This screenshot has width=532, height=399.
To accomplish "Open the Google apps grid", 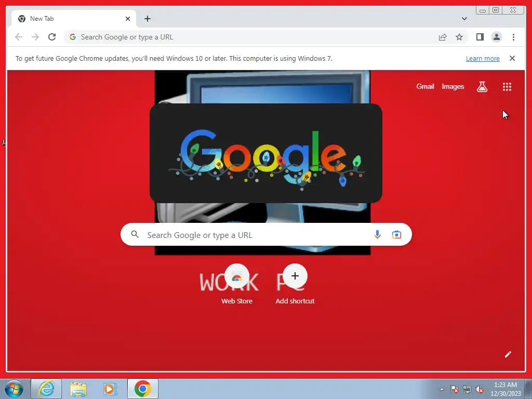I will click(507, 87).
